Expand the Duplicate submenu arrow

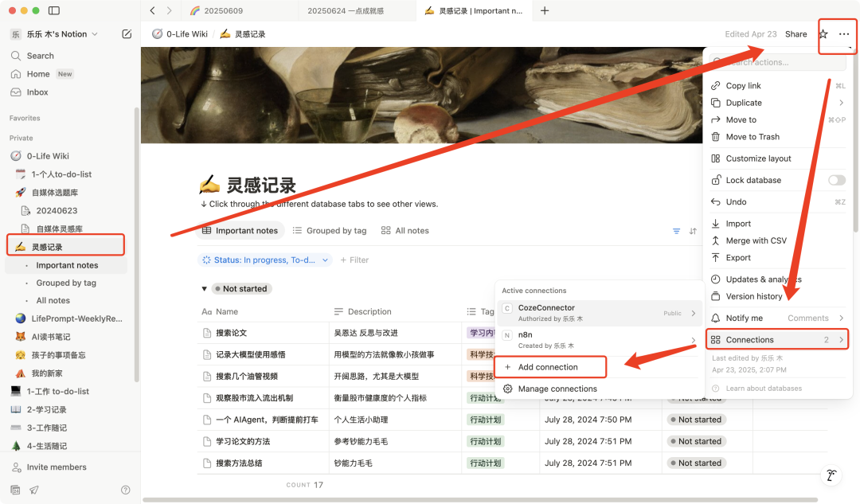pos(841,103)
